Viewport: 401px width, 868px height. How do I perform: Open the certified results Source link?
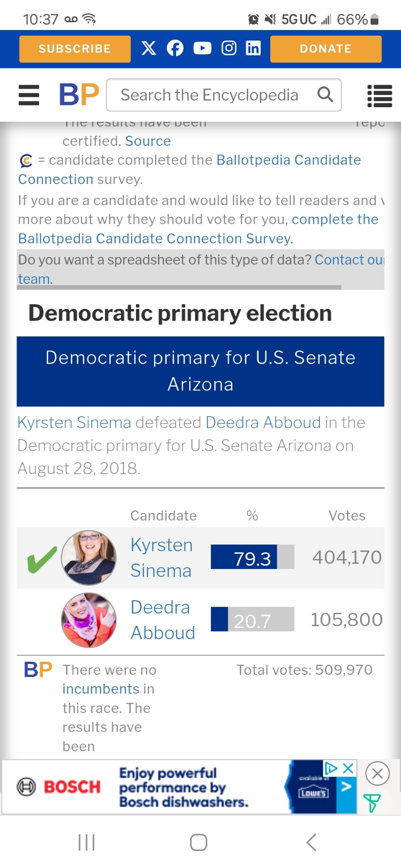pos(148,141)
